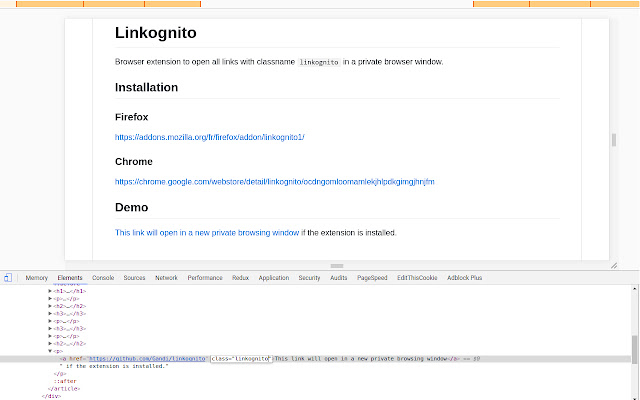The height and width of the screenshot is (400, 640).
Task: Select the anchor element row in DOM tree
Action: point(315,359)
